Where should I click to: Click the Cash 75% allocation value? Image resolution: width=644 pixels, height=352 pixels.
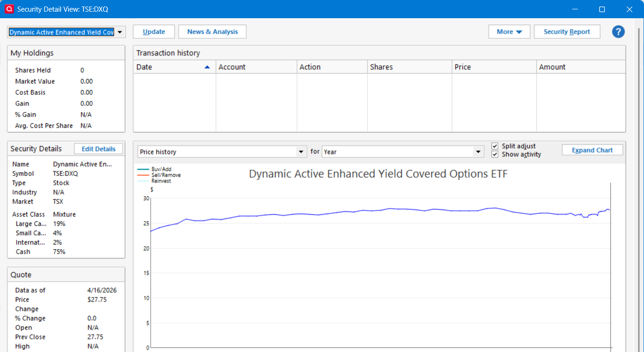coord(59,252)
